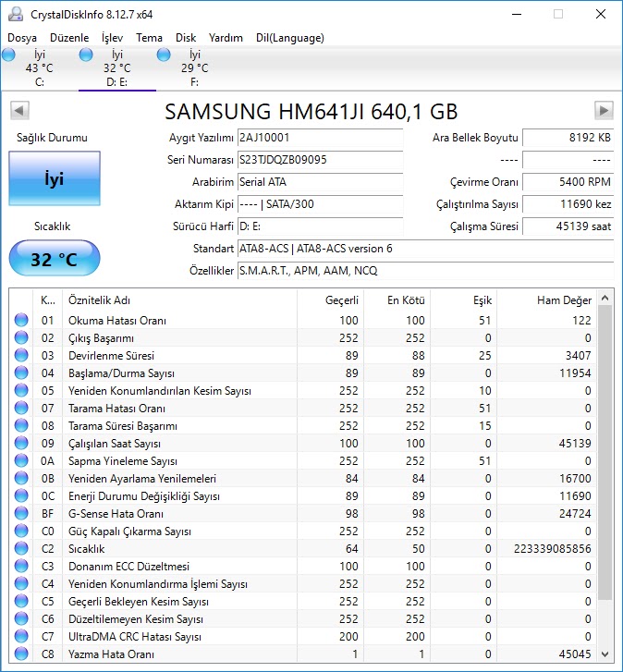623x672 pixels.
Task: Go to next disk with right arrow
Action: pos(604,111)
